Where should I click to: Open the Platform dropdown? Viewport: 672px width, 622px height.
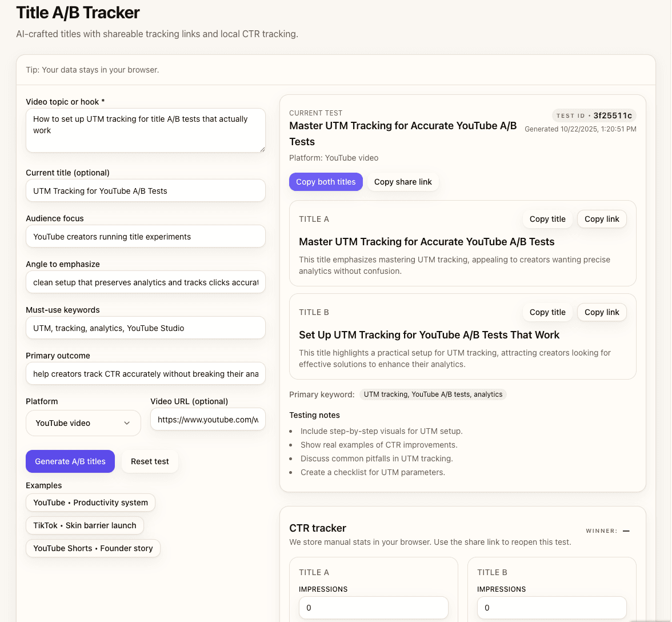point(83,423)
